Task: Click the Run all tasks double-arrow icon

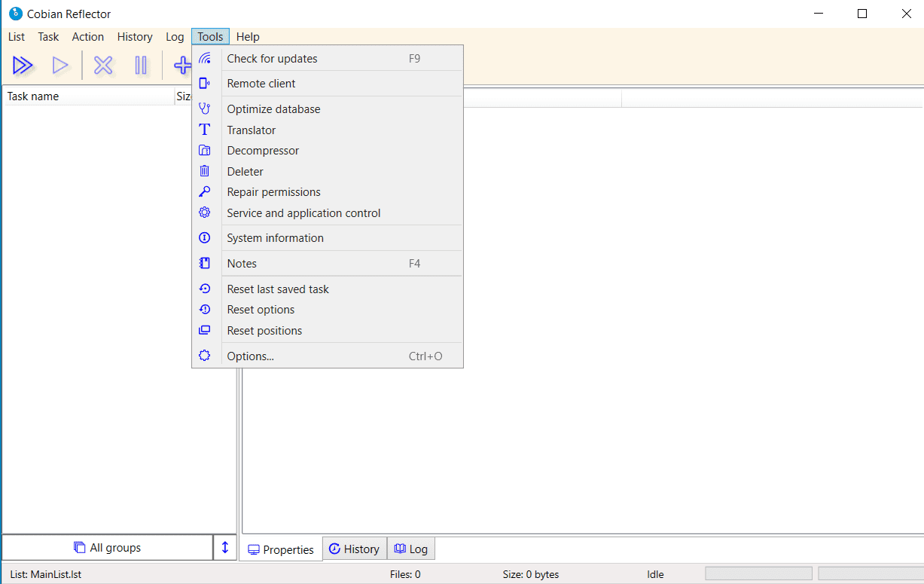Action: [x=23, y=66]
